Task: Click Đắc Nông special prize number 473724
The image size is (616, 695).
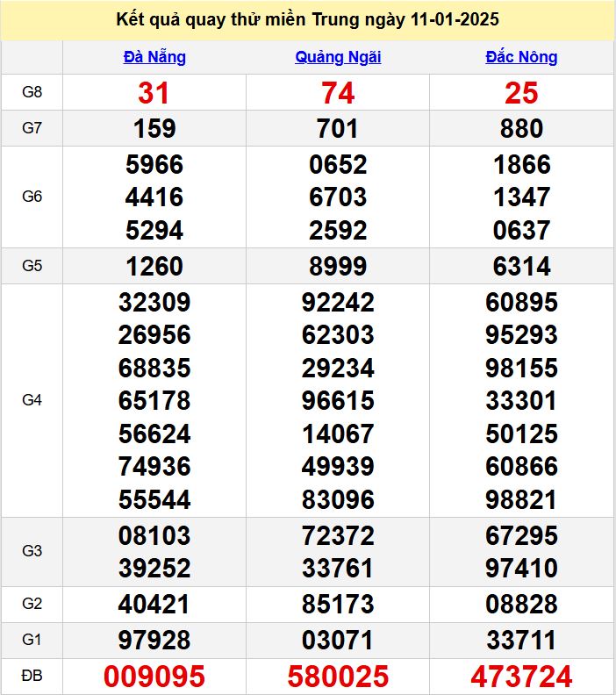Action: click(x=521, y=677)
